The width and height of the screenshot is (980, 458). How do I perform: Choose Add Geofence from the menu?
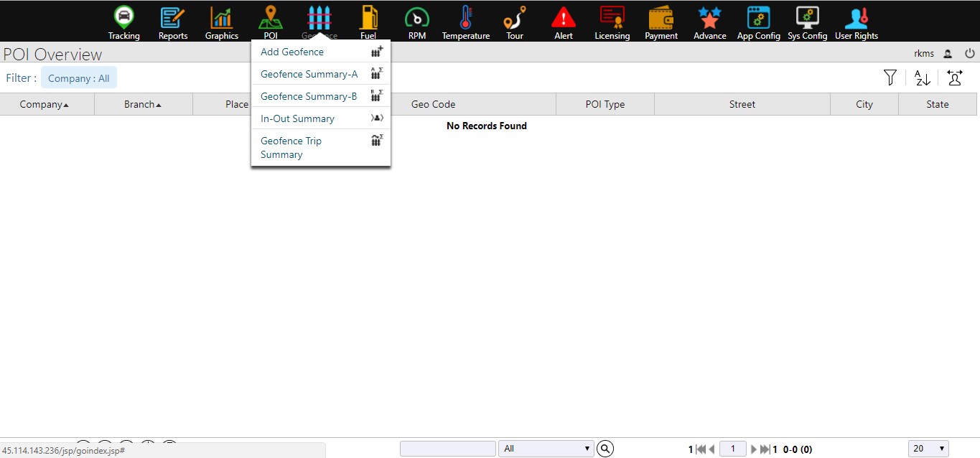(x=292, y=52)
